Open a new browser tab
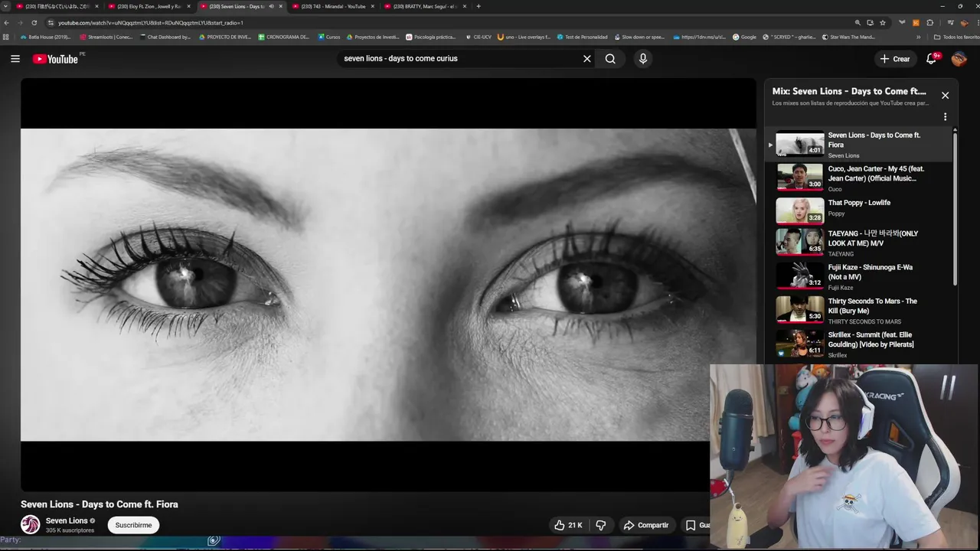 point(479,6)
